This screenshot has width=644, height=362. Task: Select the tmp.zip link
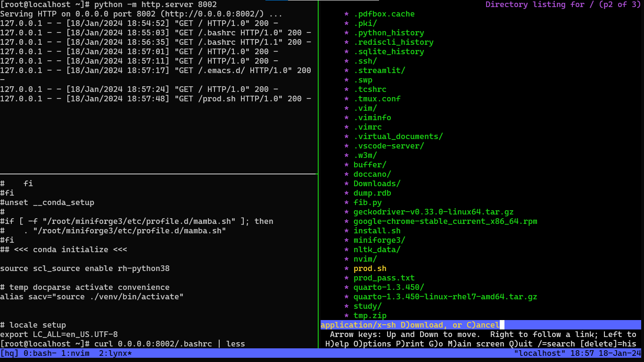pos(370,316)
